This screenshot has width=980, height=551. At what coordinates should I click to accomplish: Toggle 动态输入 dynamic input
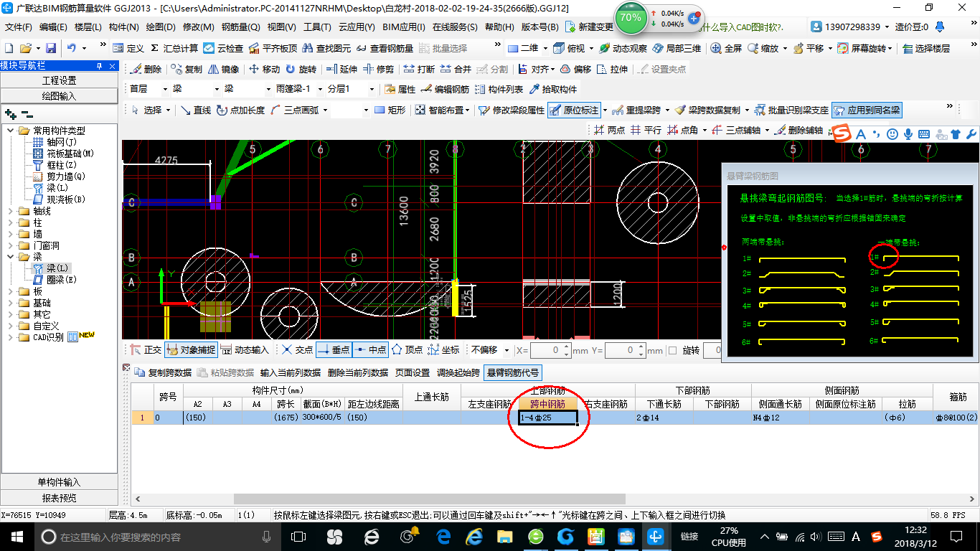click(245, 350)
